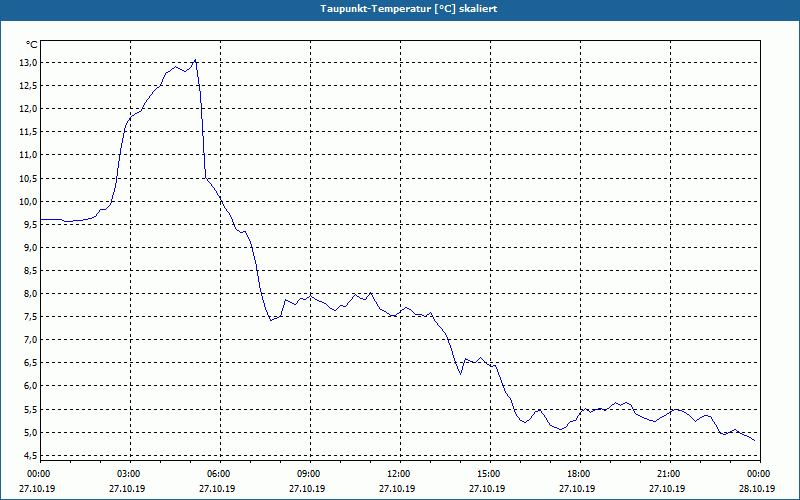Click the "8,5" y-axis value
The height and width of the screenshot is (500, 800).
pyautogui.click(x=30, y=271)
